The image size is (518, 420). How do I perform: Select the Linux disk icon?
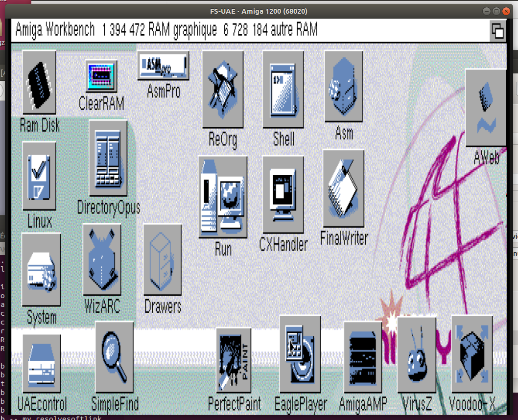pos(39,176)
